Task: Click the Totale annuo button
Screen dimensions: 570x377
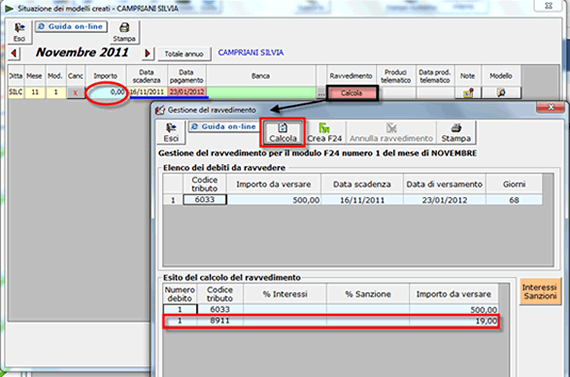Action: 184,54
